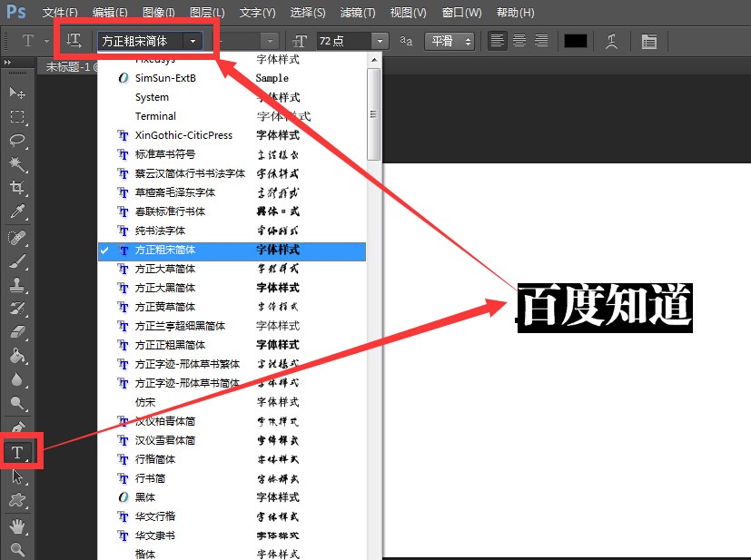Set right align text option
Screen dimensions: 751x560
(x=541, y=41)
